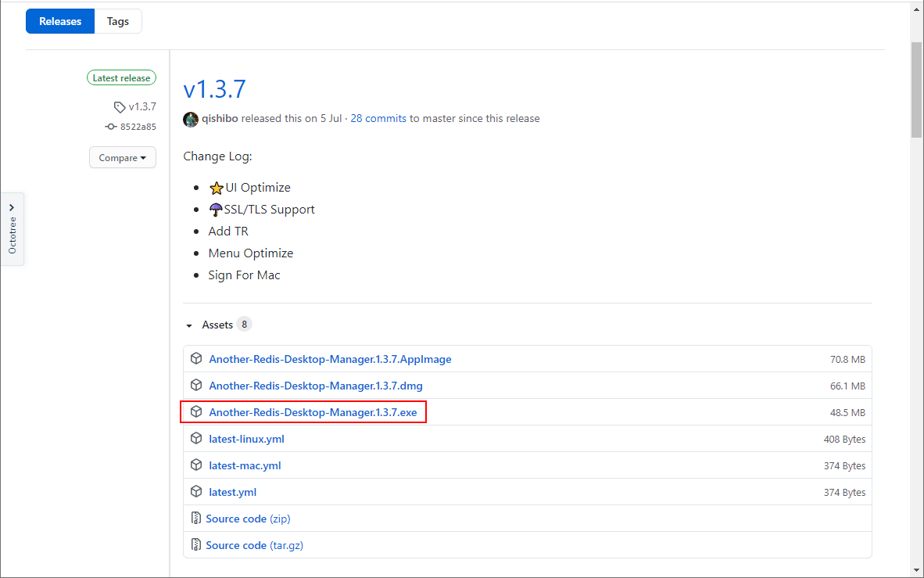Expand the Octotree side panel
Screen dimensions: 924x578
(12, 229)
